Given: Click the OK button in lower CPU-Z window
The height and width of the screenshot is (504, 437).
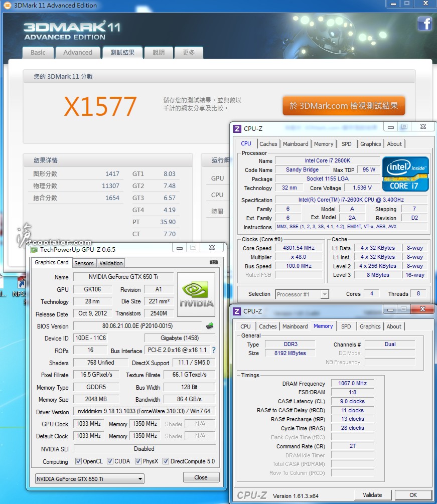Looking at the screenshot, I should (x=413, y=495).
